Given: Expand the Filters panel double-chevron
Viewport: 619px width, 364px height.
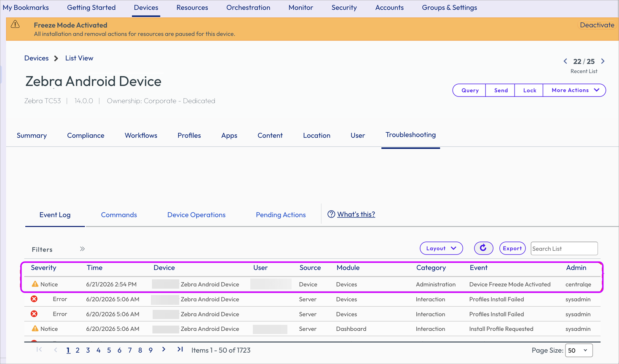Looking at the screenshot, I should pyautogui.click(x=82, y=249).
